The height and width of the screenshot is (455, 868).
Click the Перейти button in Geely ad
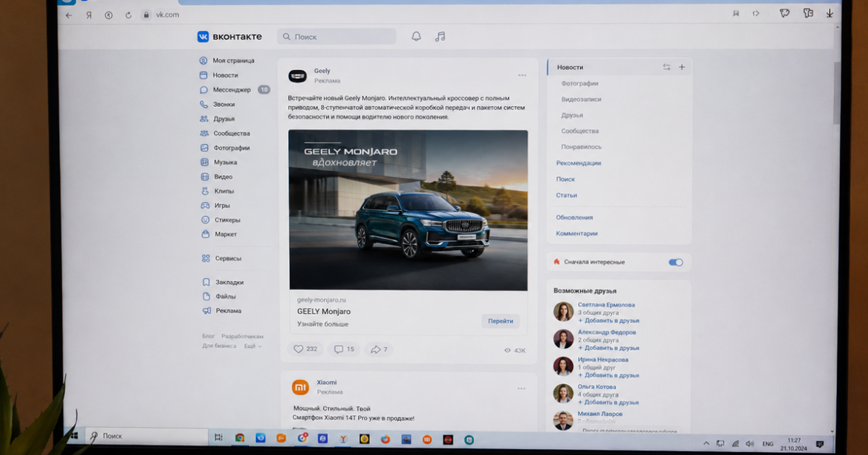500,321
